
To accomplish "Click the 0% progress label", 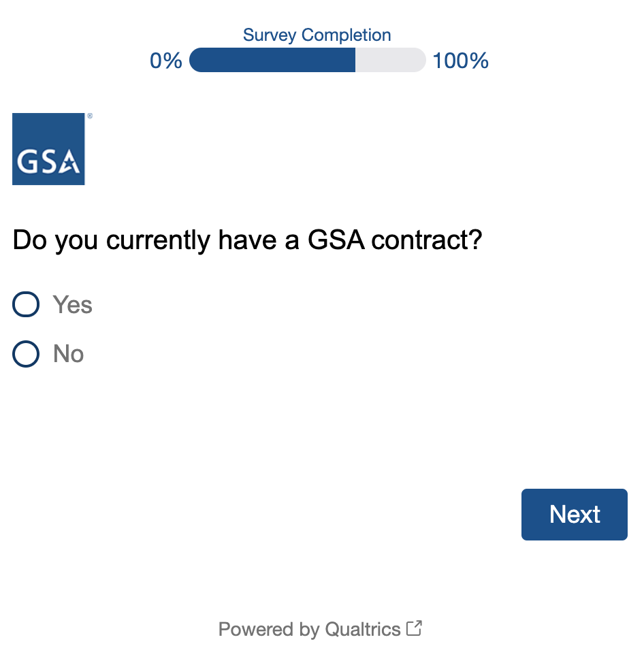I will [x=166, y=61].
